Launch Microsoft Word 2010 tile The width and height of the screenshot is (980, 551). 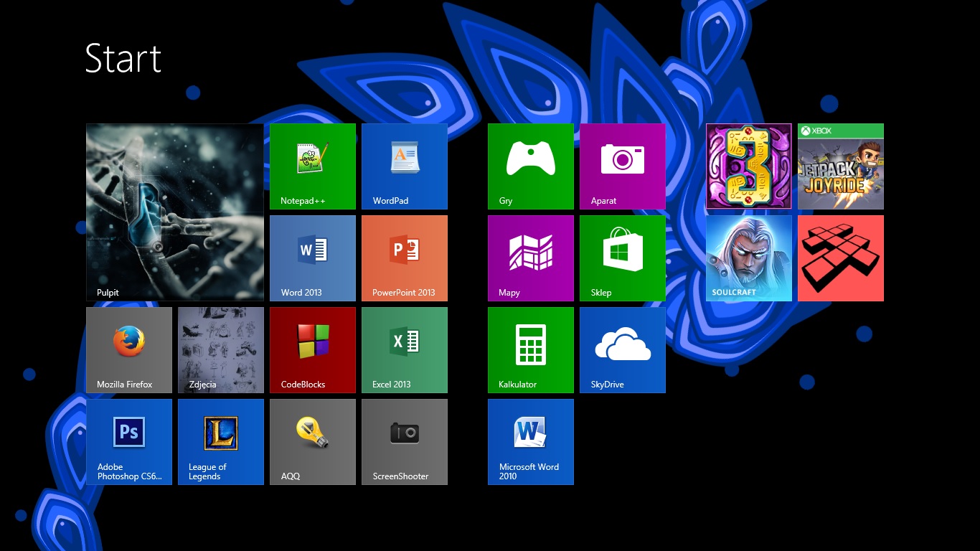pyautogui.click(x=531, y=442)
